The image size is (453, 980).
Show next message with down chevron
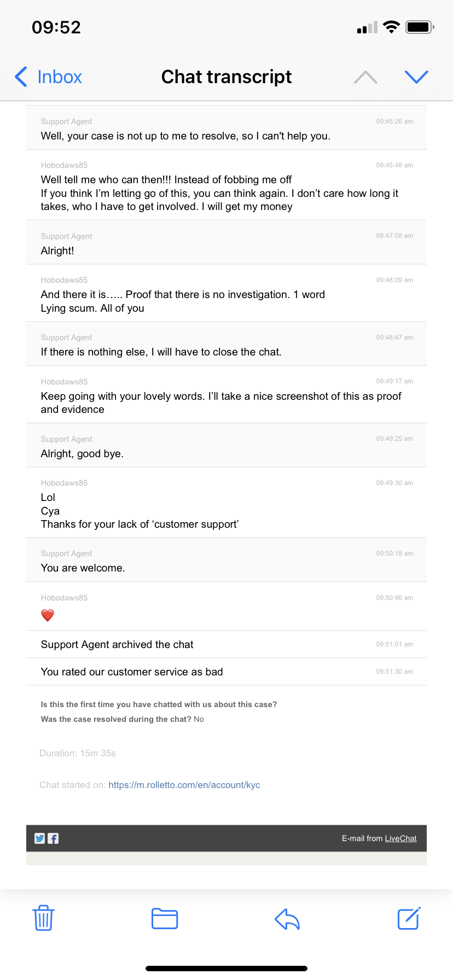click(x=416, y=77)
